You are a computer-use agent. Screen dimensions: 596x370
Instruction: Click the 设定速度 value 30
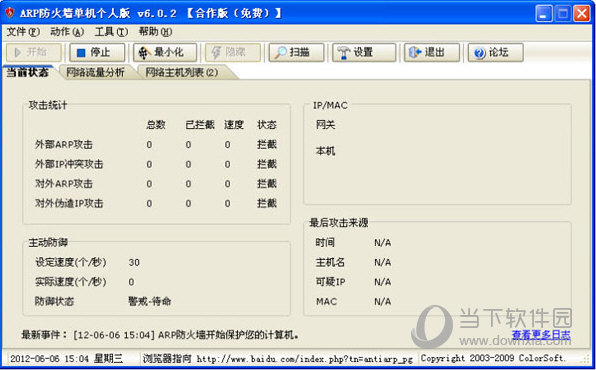click(134, 262)
